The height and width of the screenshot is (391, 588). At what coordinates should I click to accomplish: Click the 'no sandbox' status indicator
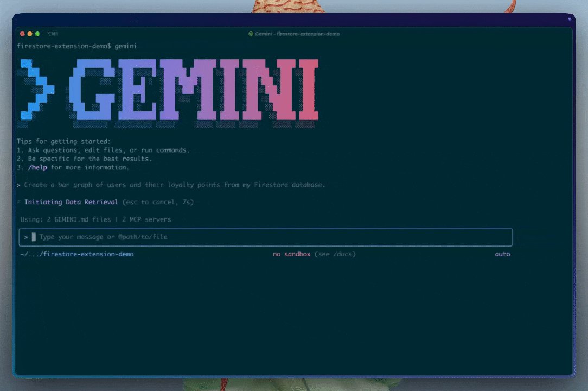pos(292,254)
